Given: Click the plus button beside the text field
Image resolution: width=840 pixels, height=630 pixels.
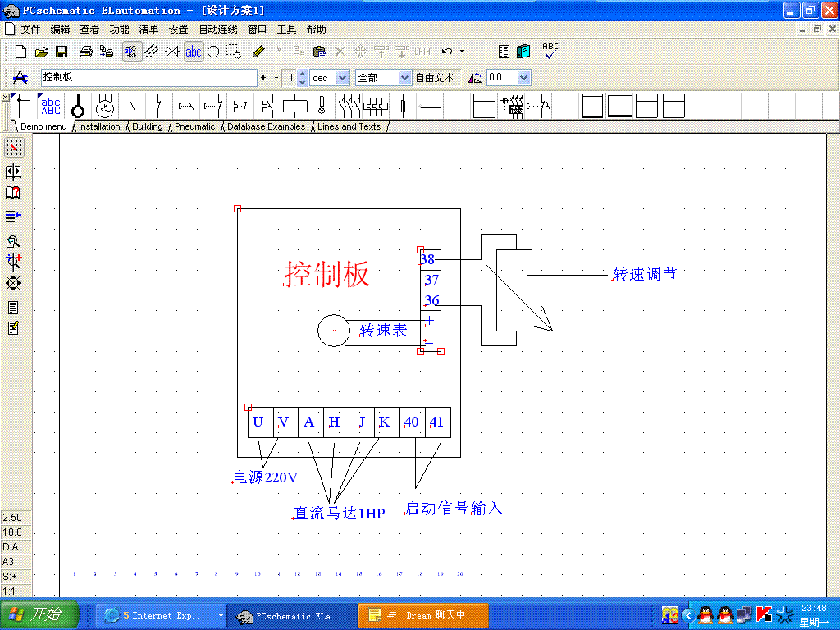Looking at the screenshot, I should pyautogui.click(x=263, y=78).
